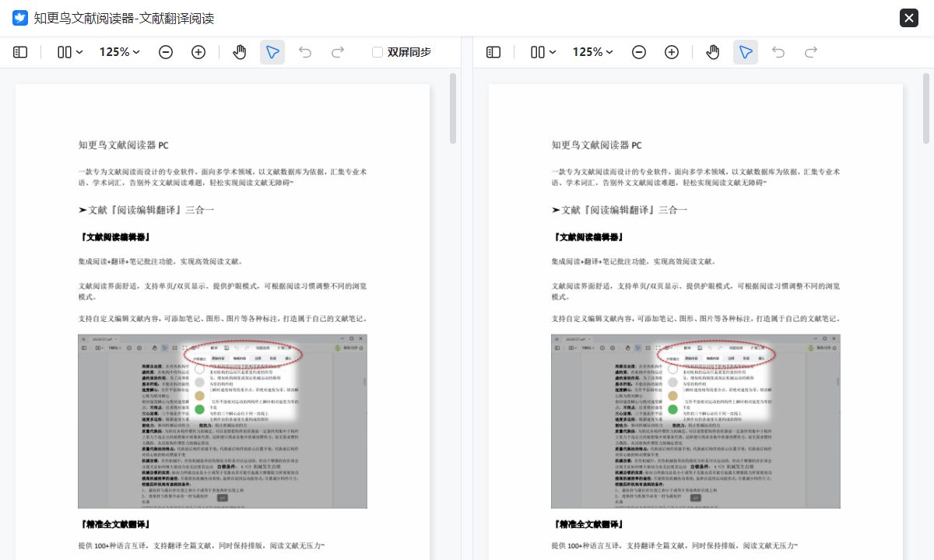
Task: Click the embedded screenshot in left document
Action: point(223,422)
